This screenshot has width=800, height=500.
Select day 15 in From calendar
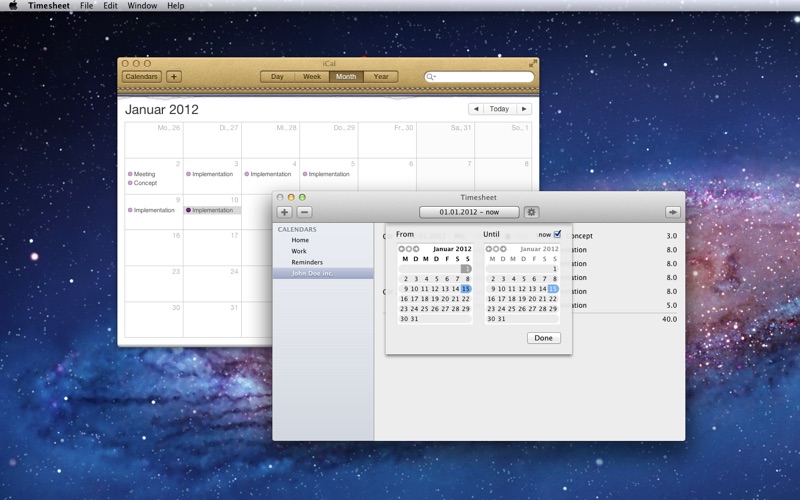coord(466,289)
